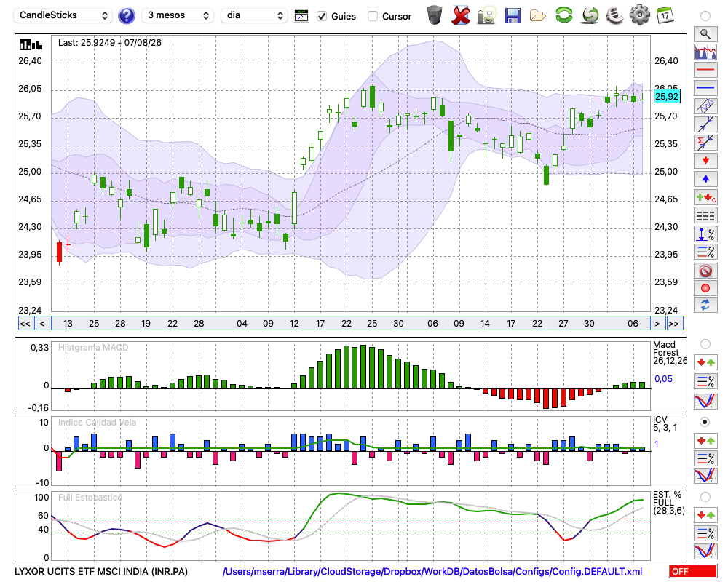Click the calendar icon showing 17
Image resolution: width=728 pixels, height=582 pixels.
click(665, 15)
